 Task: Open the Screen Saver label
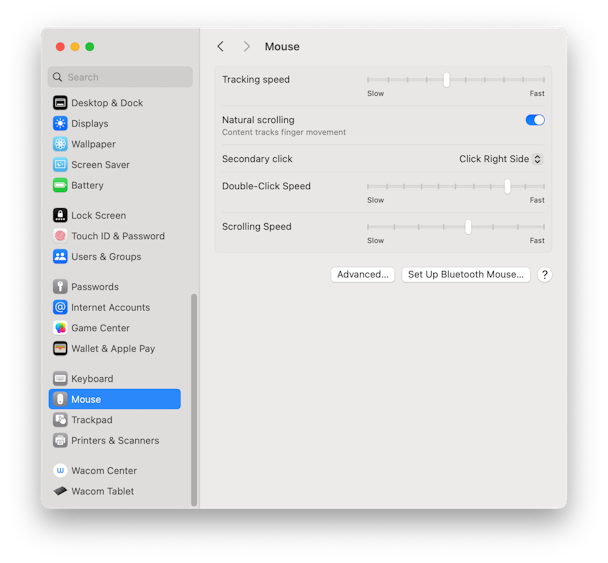coord(100,164)
